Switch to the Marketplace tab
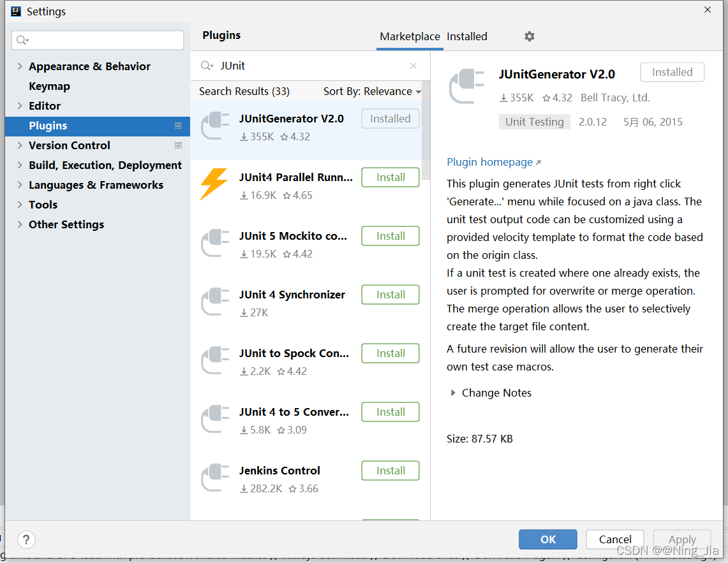Screen dimensions: 728x563 pos(410,37)
